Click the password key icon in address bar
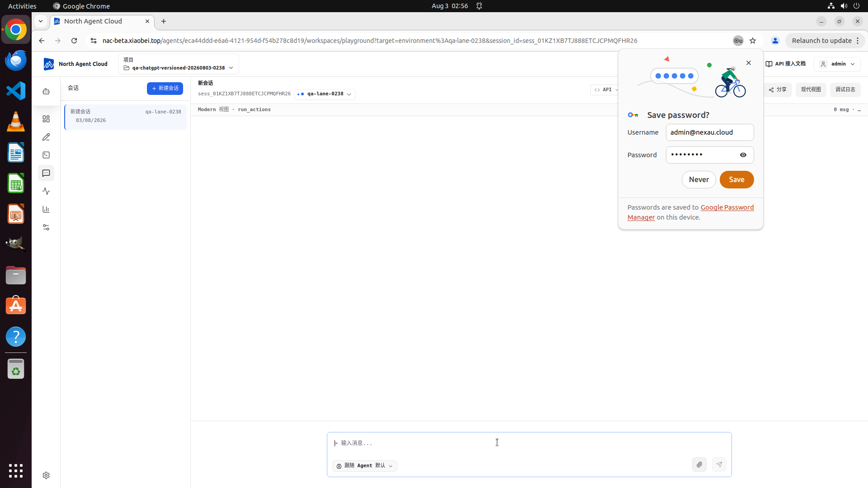868x488 pixels. [x=738, y=41]
